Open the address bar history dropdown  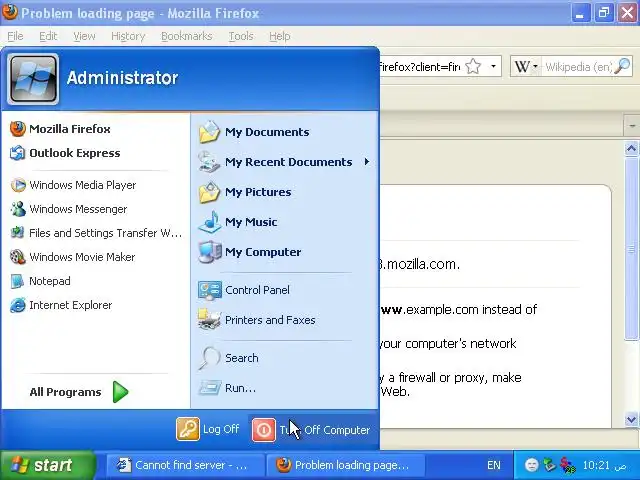[x=493, y=66]
